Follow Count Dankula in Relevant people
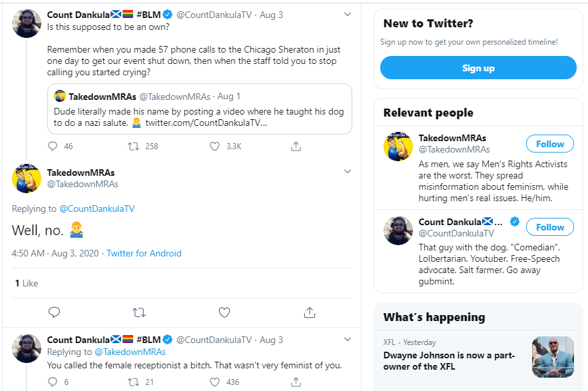The height and width of the screenshot is (391, 588). (x=550, y=227)
